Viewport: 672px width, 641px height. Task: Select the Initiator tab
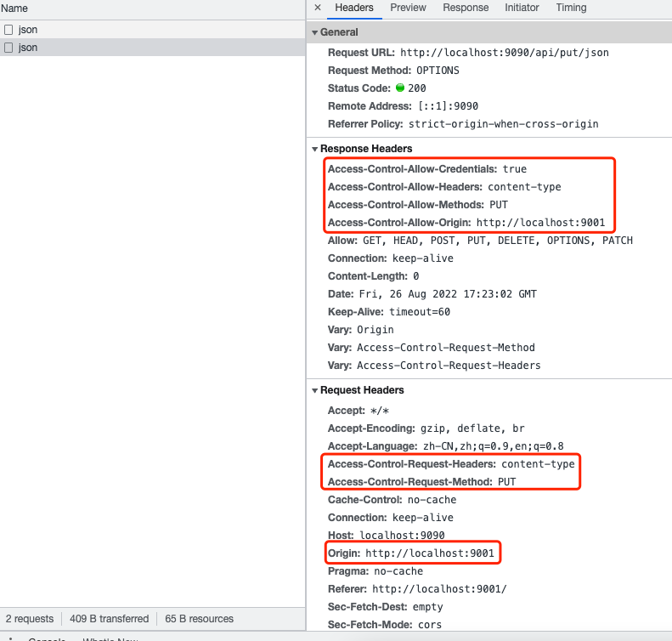[522, 8]
